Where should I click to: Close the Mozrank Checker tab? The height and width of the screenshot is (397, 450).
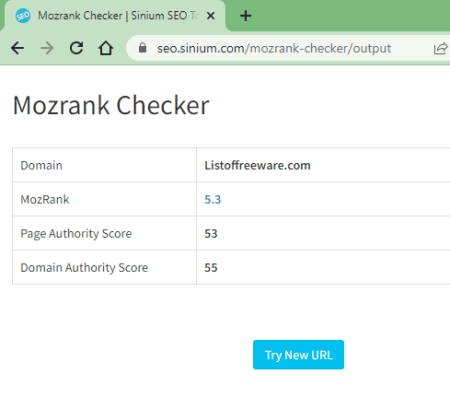pos(211,16)
